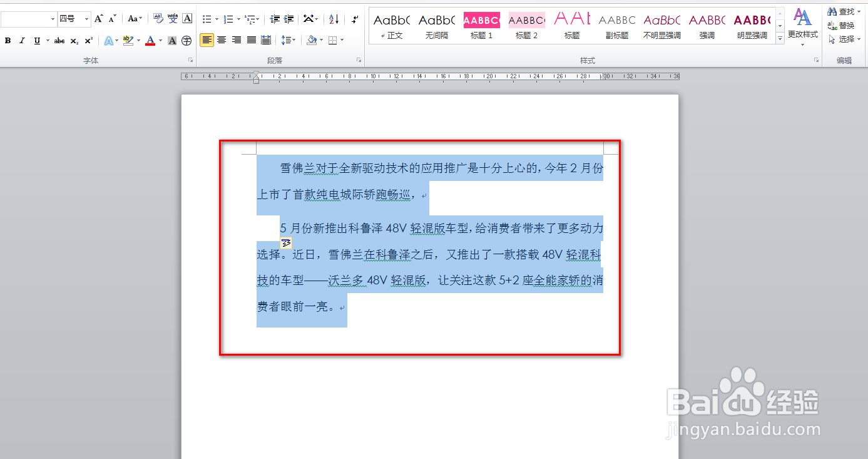Expand bullet library dropdown arrow
This screenshot has width=868, height=459.
(217, 19)
